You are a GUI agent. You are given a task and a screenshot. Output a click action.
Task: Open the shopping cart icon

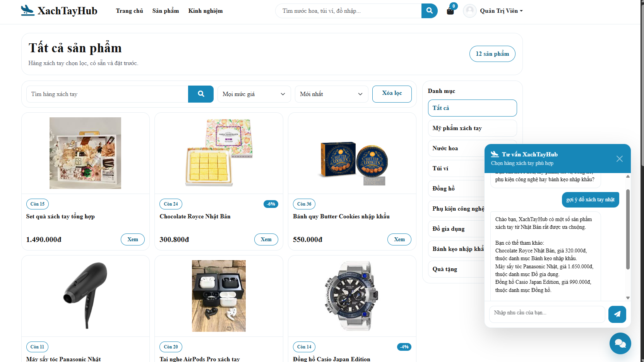coord(450,10)
